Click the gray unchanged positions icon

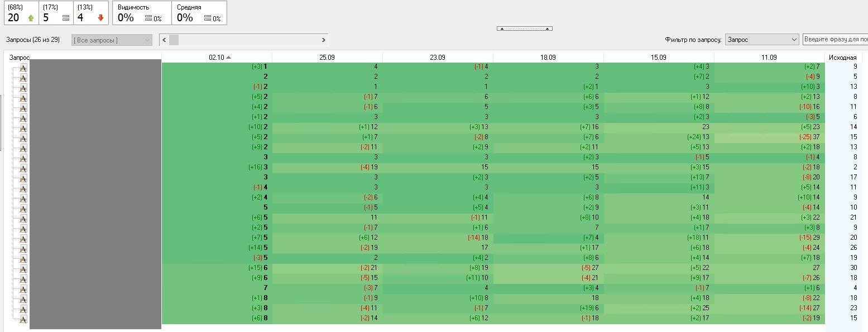pos(66,18)
